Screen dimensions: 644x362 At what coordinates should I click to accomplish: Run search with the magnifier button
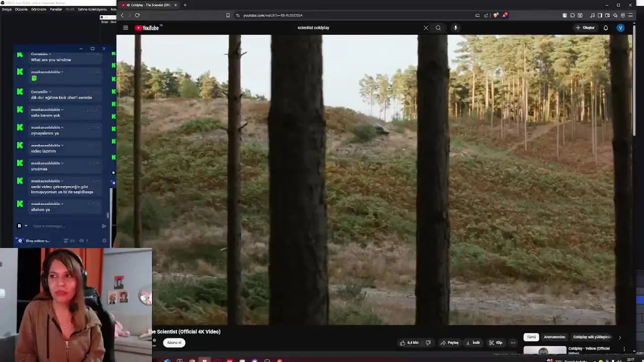click(x=438, y=28)
